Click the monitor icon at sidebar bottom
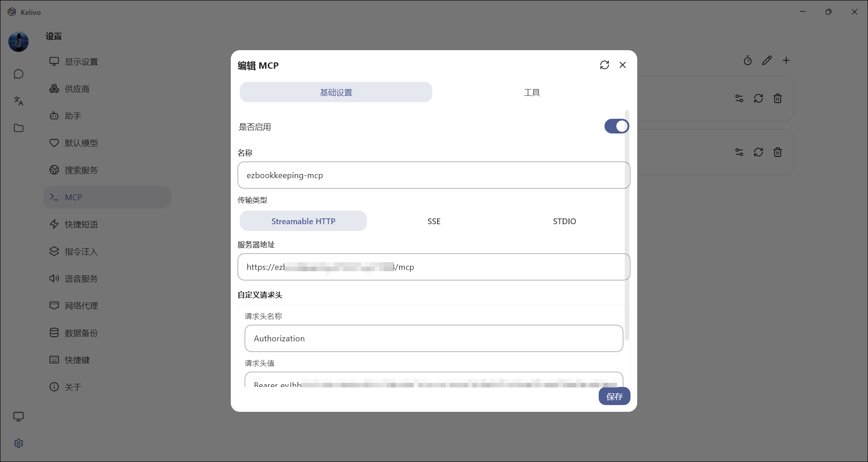 click(19, 416)
